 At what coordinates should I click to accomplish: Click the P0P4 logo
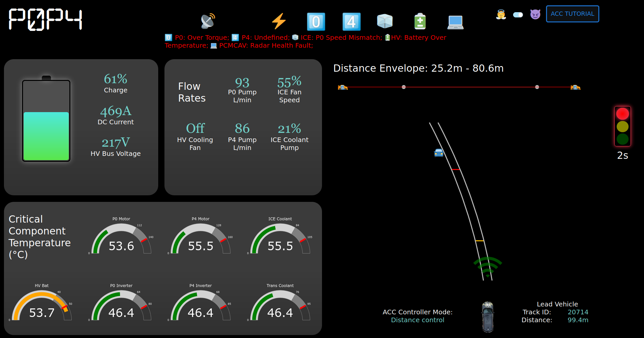45,20
